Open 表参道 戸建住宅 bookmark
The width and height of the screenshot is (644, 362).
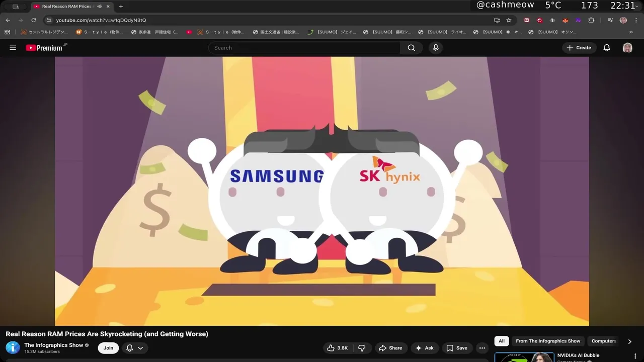(x=154, y=32)
